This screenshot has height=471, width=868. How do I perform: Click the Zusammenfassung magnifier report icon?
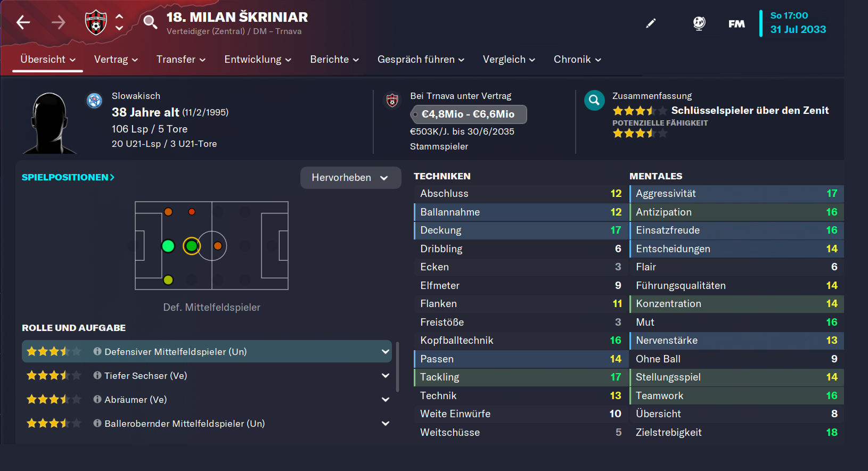click(x=594, y=100)
